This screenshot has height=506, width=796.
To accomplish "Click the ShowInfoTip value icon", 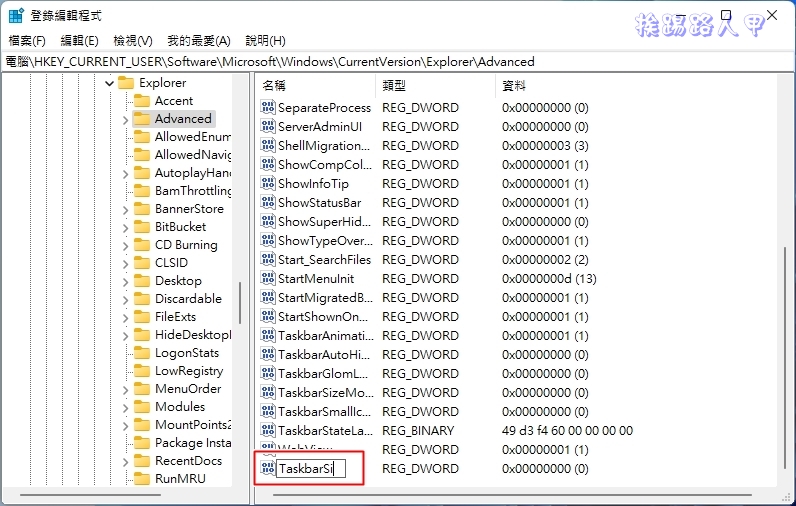I will [x=268, y=183].
